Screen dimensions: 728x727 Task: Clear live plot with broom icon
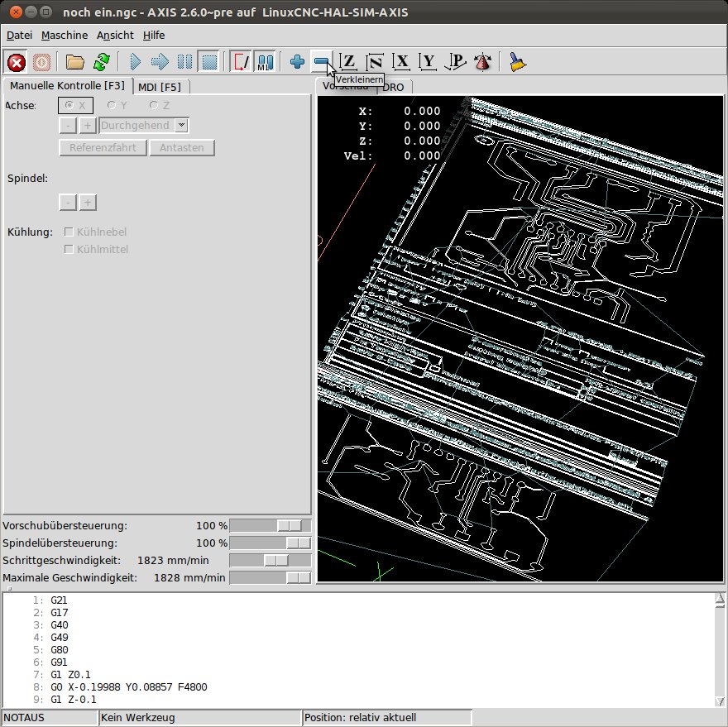click(x=519, y=62)
